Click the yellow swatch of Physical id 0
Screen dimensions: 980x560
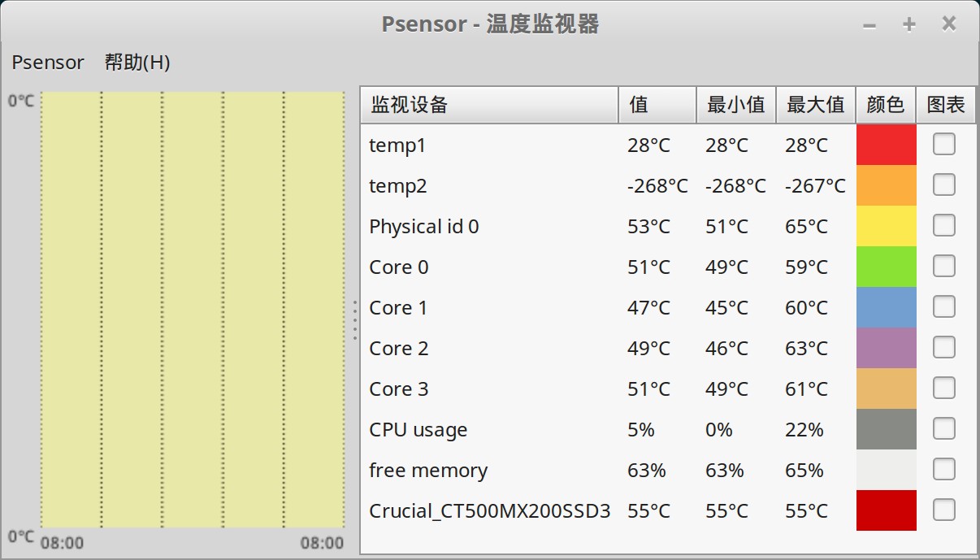pos(886,226)
